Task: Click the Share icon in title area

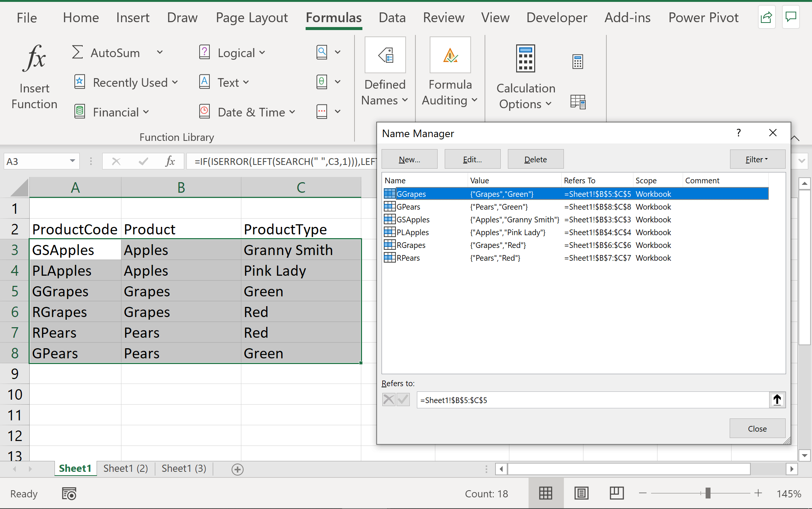Action: pos(766,17)
